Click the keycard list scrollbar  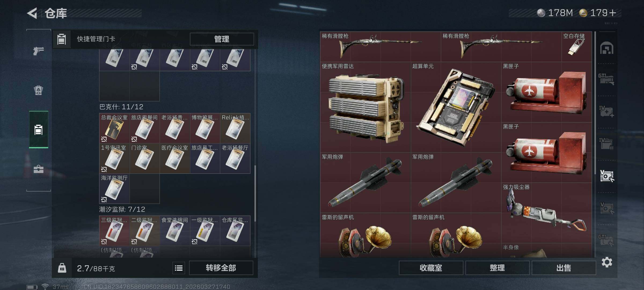(x=255, y=193)
